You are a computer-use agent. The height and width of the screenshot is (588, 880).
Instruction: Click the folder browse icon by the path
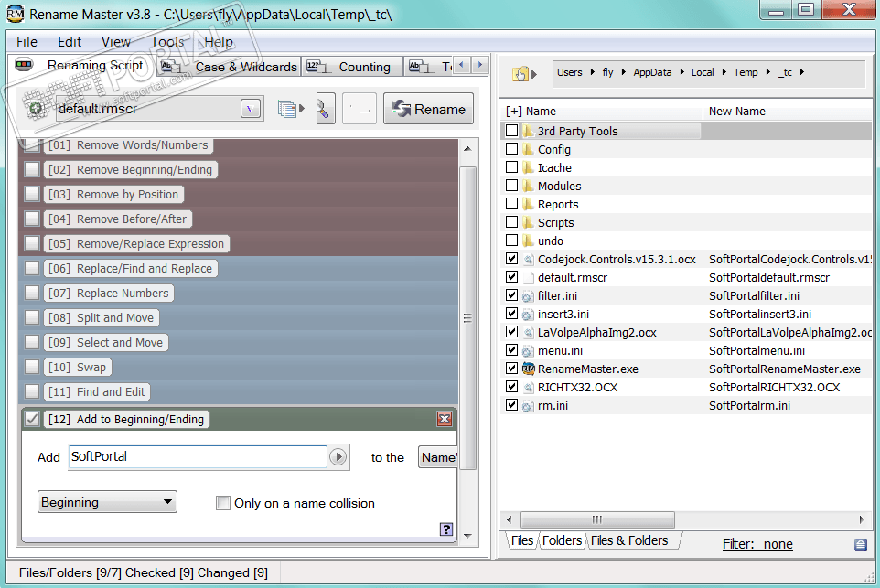tap(520, 73)
